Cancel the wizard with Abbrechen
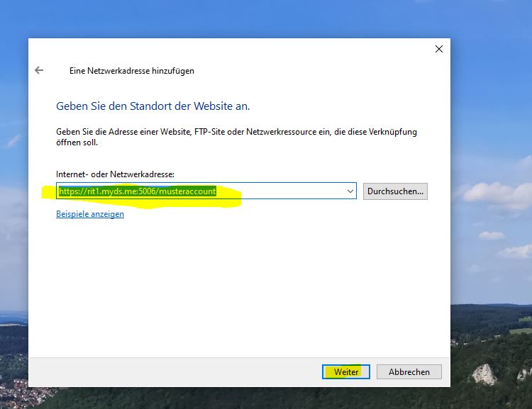This screenshot has height=409, width=532. [409, 371]
